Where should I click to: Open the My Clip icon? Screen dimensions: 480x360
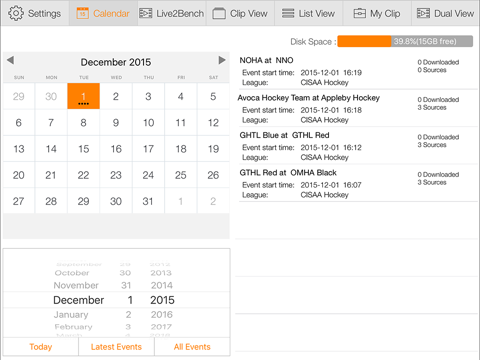click(359, 13)
